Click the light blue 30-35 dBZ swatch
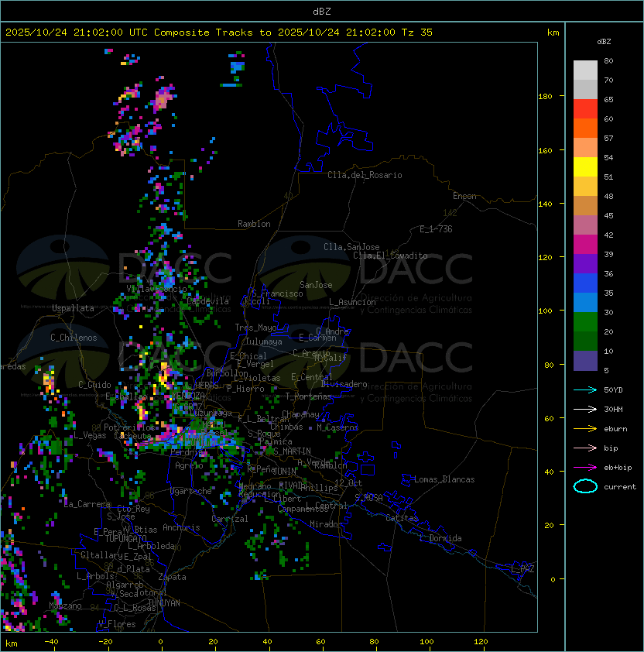644x652 pixels. pos(585,303)
